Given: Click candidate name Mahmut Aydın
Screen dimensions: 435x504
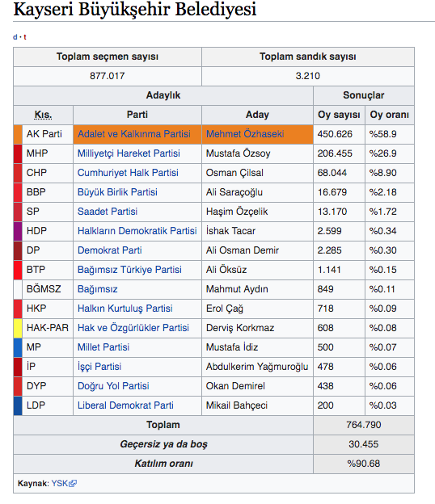Looking at the screenshot, I should click(x=237, y=289).
